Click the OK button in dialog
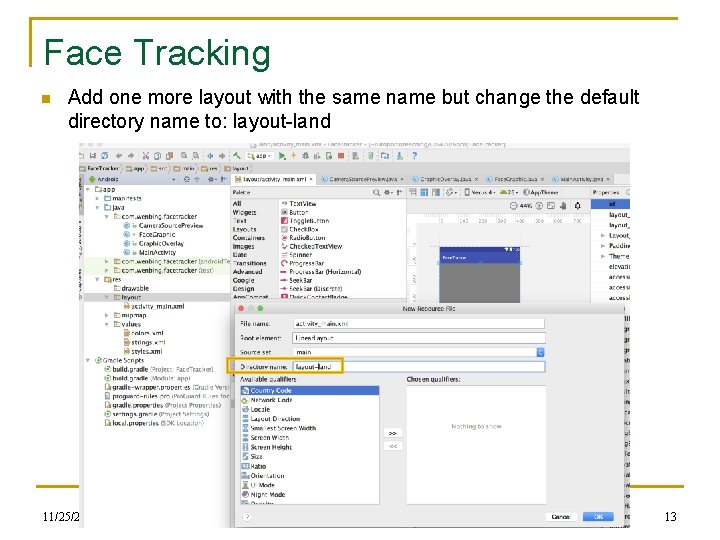Viewport: 720px width, 540px height. point(598,517)
